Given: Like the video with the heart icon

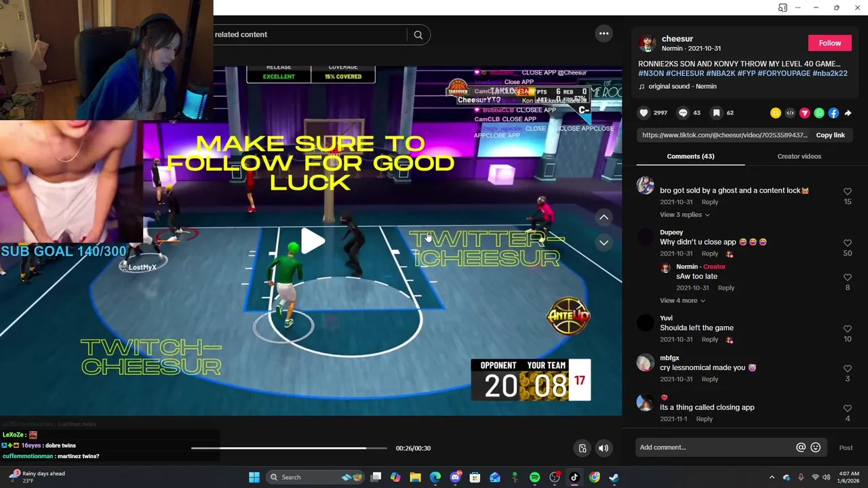Looking at the screenshot, I should pyautogui.click(x=644, y=113).
